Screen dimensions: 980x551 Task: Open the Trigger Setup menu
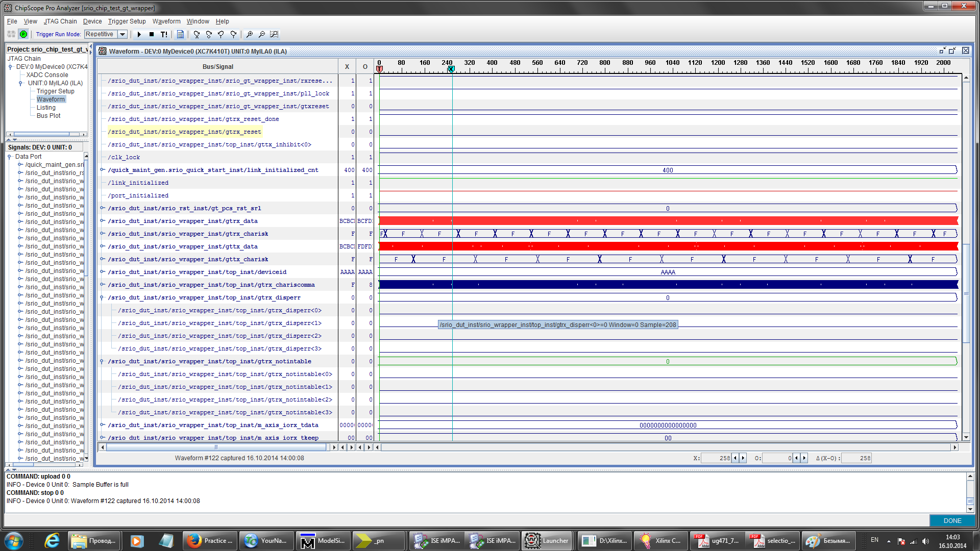pyautogui.click(x=127, y=21)
